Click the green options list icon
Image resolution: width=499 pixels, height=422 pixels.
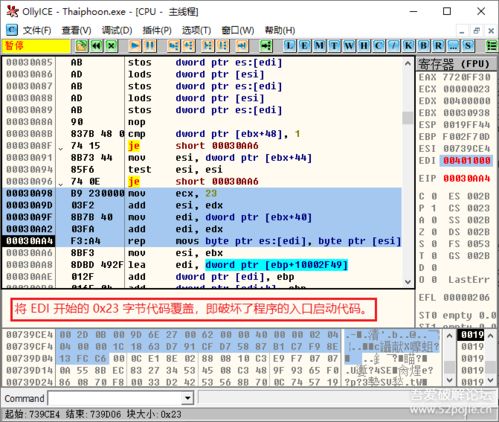(x=492, y=46)
